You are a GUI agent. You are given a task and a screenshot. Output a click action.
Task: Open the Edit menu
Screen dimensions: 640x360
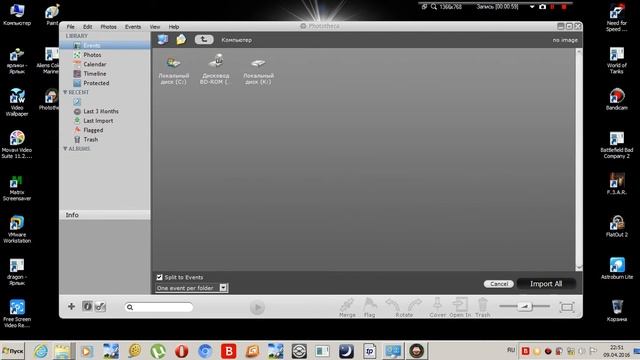click(87, 27)
